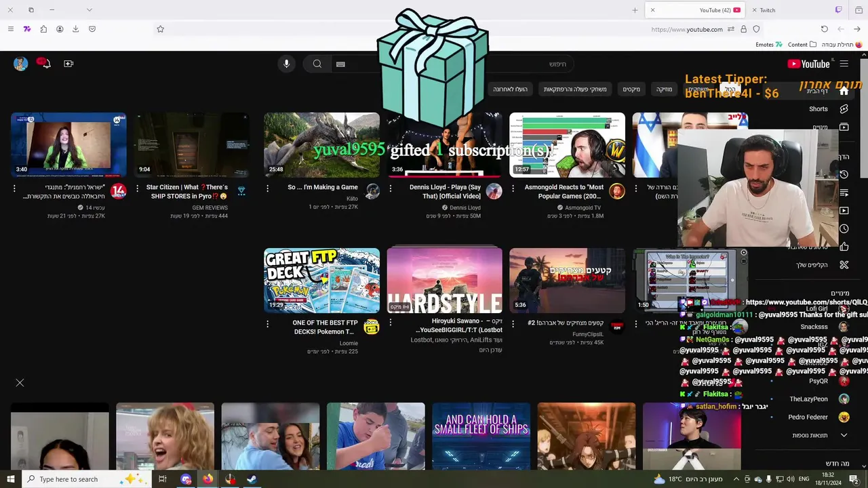
Task: Expand more subscriptions chevron in sidebar
Action: point(844,435)
